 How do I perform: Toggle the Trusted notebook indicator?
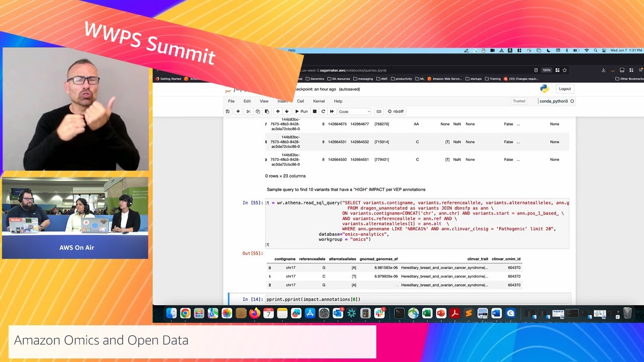pos(519,101)
